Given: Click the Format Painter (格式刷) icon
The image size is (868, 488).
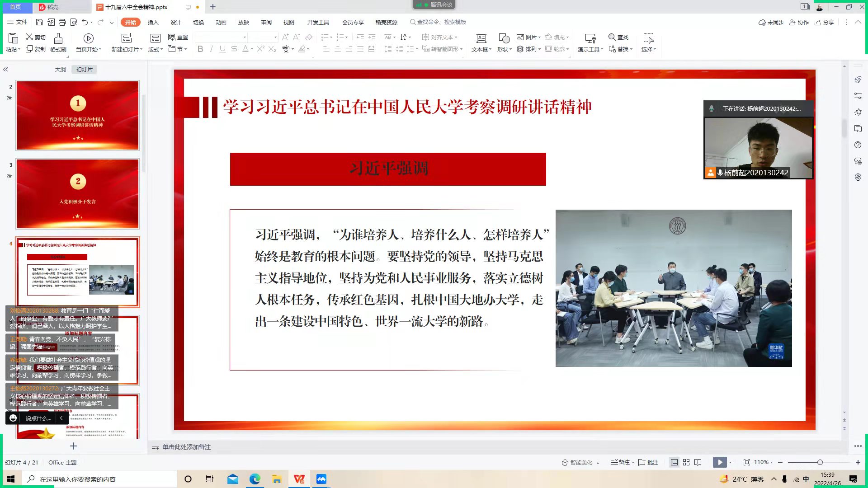Looking at the screenshot, I should point(58,38).
